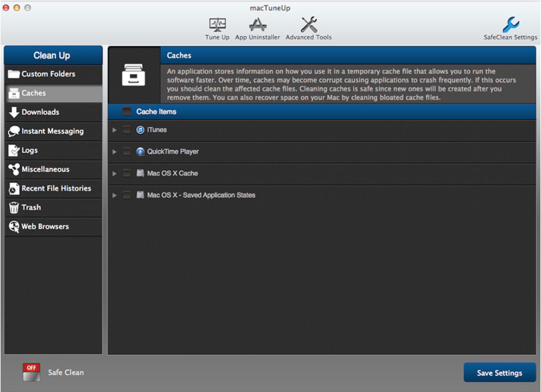Select Instant Messaging in the sidebar
The height and width of the screenshot is (392, 541).
(53, 131)
